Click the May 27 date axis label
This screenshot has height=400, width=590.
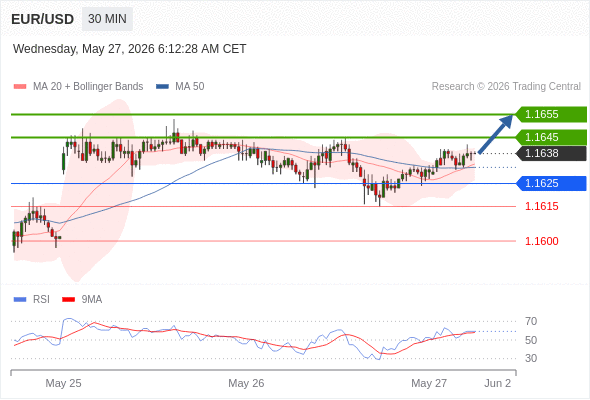(x=429, y=383)
